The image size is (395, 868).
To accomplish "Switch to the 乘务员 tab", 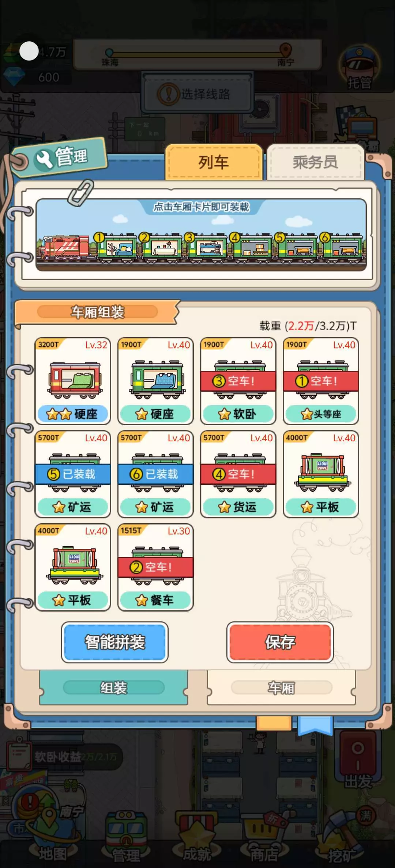I will pyautogui.click(x=315, y=162).
